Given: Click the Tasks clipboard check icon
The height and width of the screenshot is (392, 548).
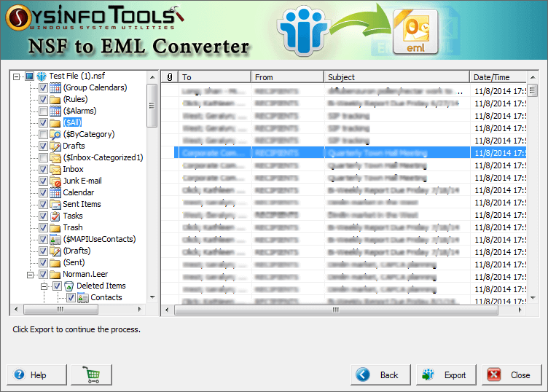Looking at the screenshot, I should (55, 216).
